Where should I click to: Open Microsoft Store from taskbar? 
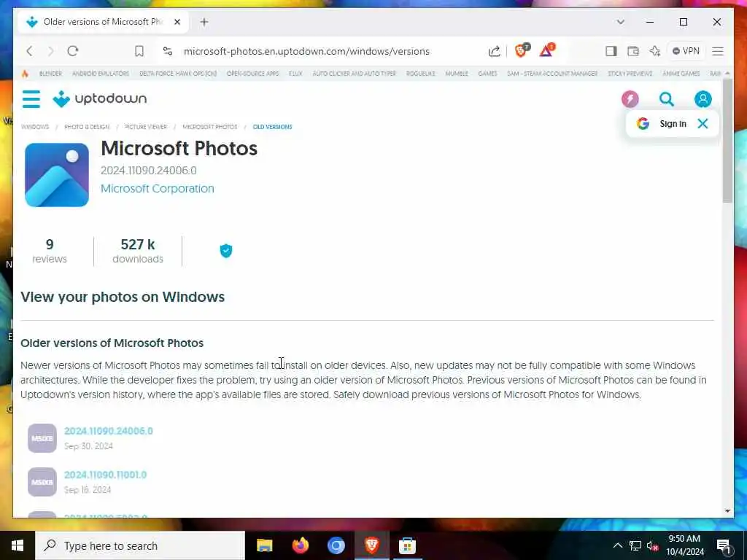click(407, 545)
